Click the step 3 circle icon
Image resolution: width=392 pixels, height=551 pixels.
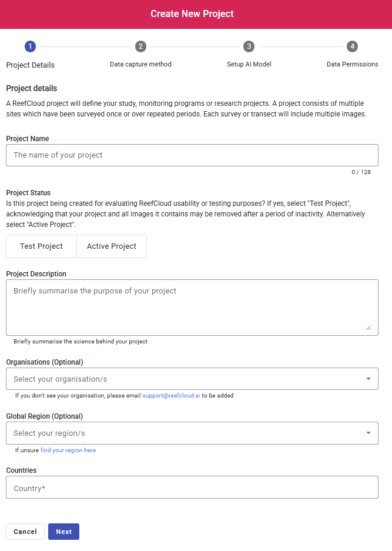coord(249,46)
